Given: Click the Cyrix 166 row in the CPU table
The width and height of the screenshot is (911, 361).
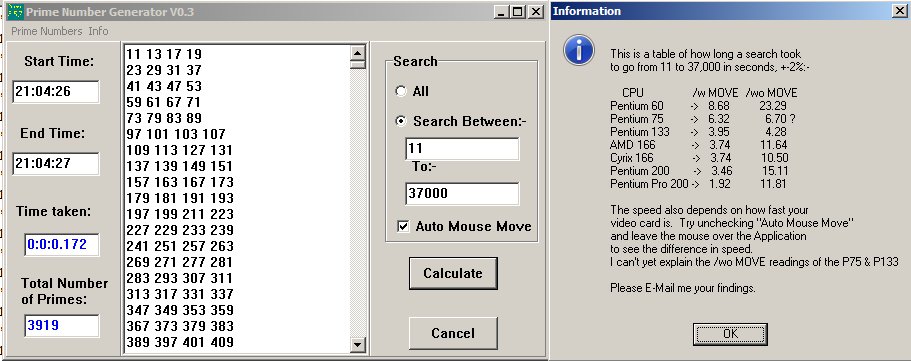Looking at the screenshot, I should pyautogui.click(x=699, y=158).
